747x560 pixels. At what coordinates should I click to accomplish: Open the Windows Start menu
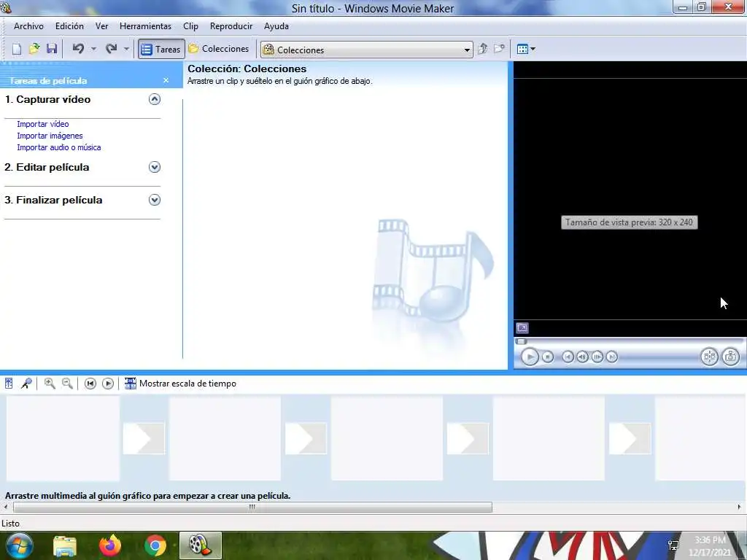[x=18, y=545]
